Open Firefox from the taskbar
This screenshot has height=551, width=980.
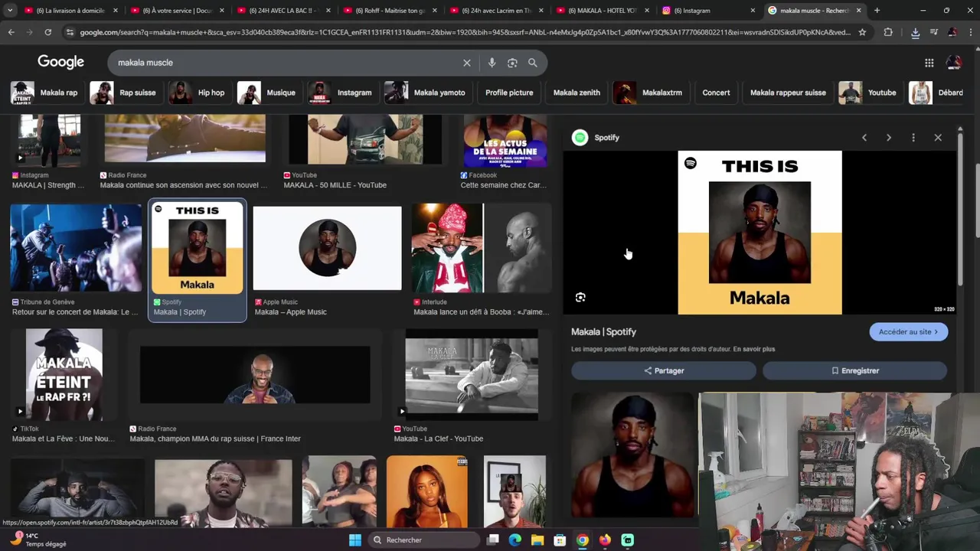click(x=605, y=540)
